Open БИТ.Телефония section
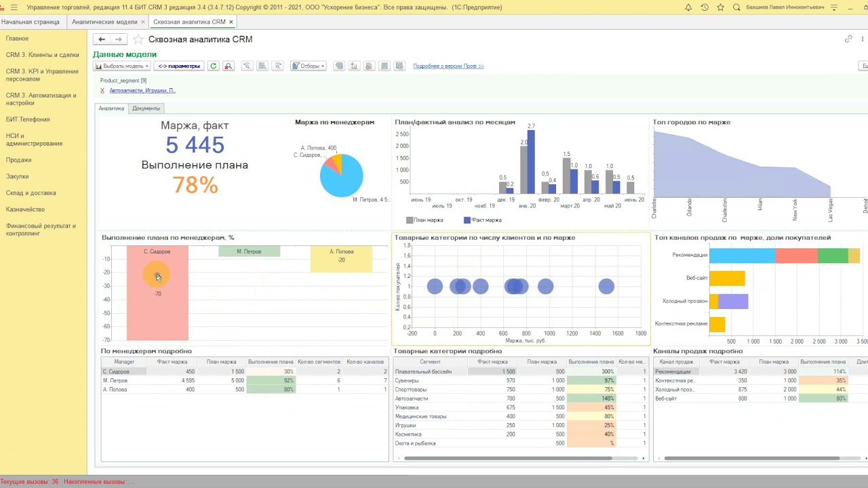Viewport: 868px width, 488px height. click(28, 119)
